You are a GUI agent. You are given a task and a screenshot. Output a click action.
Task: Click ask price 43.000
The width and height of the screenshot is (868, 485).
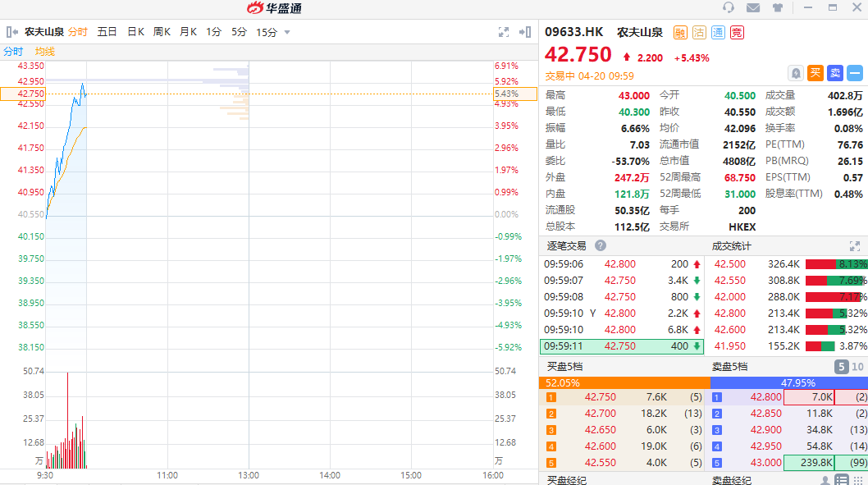pos(766,463)
